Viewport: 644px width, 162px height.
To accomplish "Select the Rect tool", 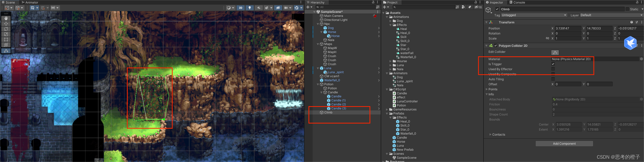I will tap(6, 39).
